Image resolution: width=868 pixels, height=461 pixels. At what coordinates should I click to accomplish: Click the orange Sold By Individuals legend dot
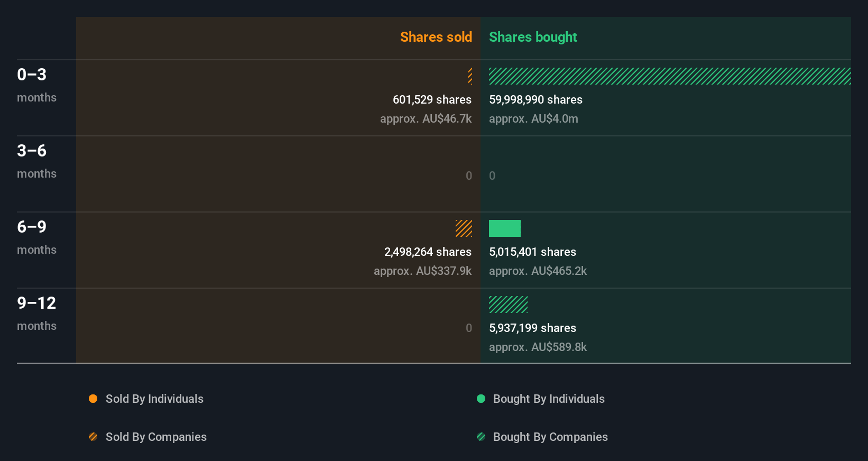pos(93,399)
